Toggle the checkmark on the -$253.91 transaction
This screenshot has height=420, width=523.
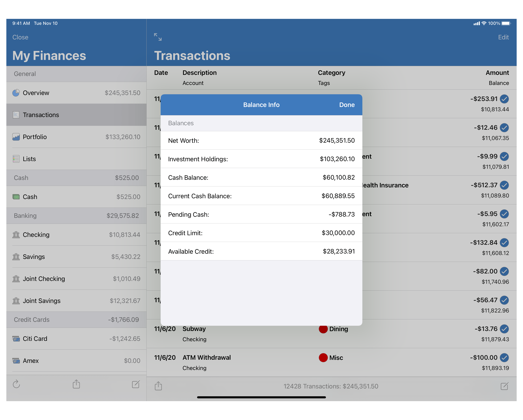(504, 99)
